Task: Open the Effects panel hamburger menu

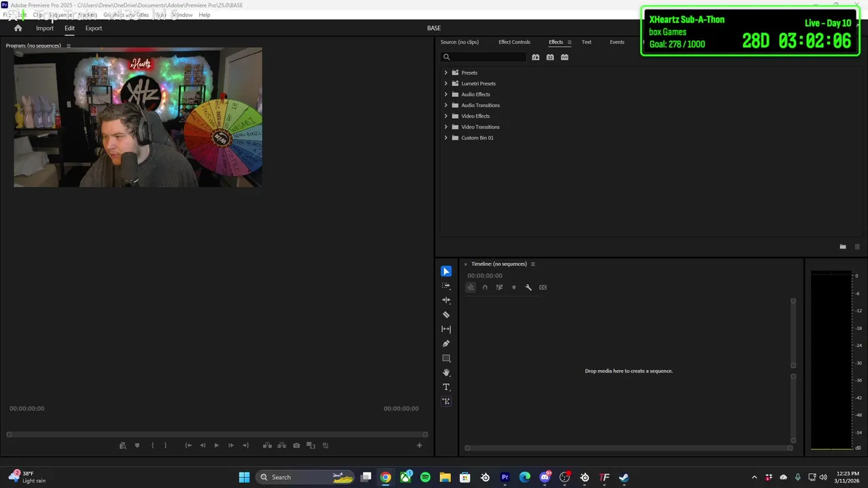Action: click(570, 42)
